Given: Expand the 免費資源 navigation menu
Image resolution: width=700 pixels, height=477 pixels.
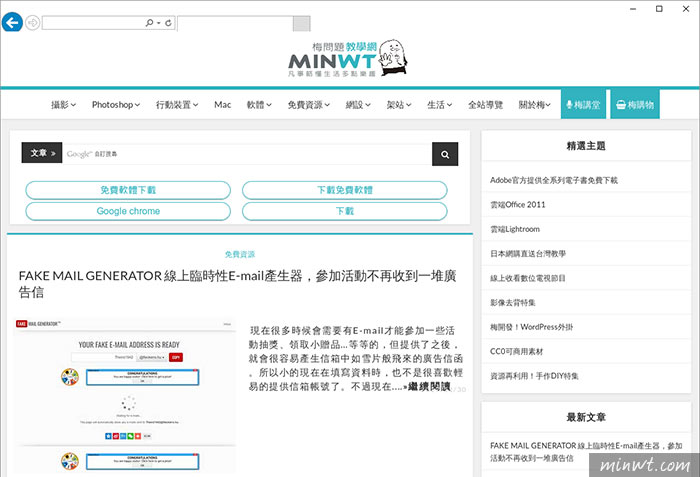Looking at the screenshot, I should coord(308,105).
